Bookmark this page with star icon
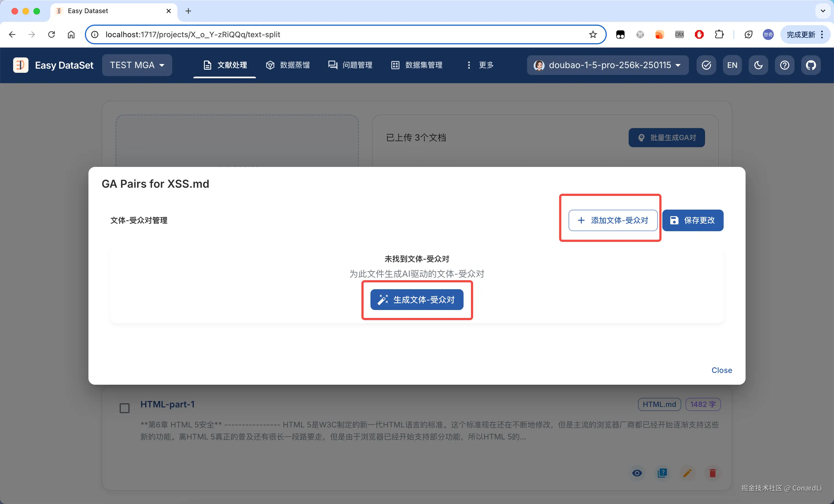Image resolution: width=834 pixels, height=504 pixels. [x=593, y=34]
